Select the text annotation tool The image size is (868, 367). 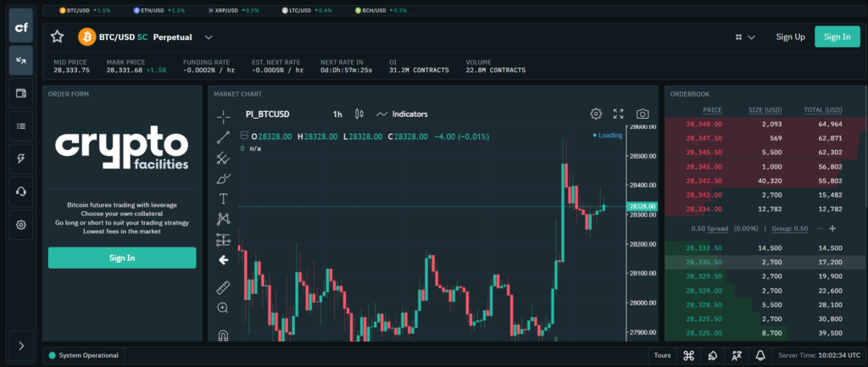point(223,198)
